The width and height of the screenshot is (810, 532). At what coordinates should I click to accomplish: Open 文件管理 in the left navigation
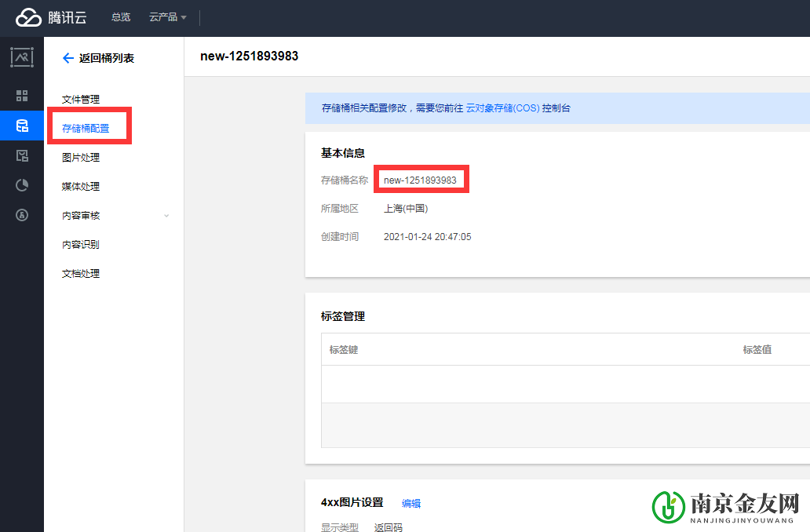pos(81,99)
